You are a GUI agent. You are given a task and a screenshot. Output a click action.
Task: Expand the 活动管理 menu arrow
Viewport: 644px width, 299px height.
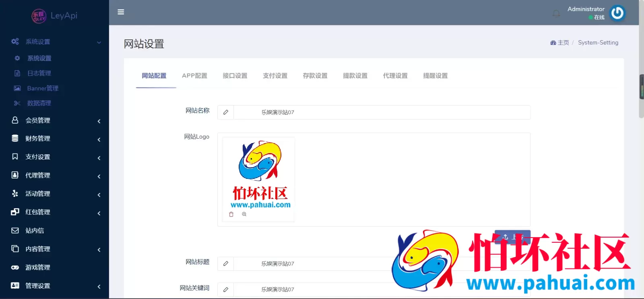pyautogui.click(x=99, y=195)
